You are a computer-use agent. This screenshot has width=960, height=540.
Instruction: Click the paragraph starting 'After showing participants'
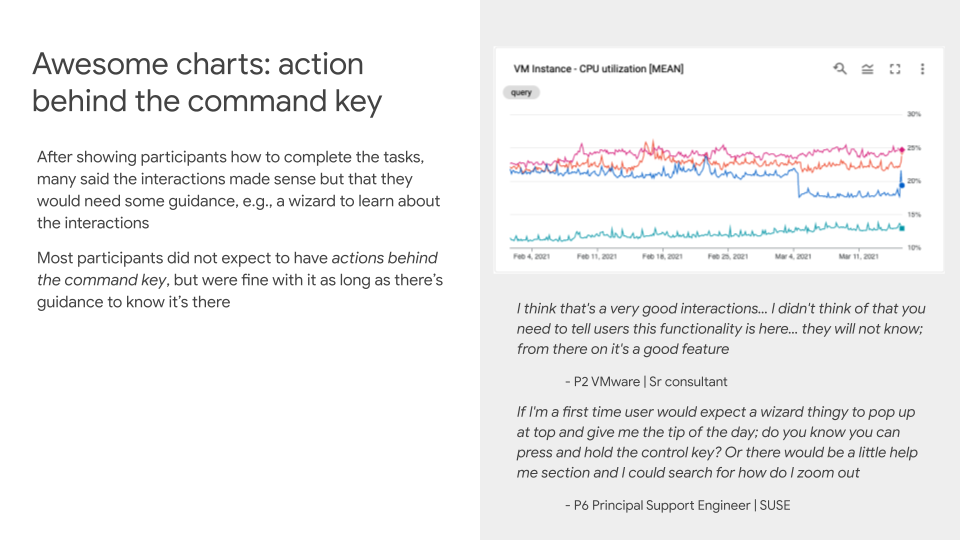[238, 190]
